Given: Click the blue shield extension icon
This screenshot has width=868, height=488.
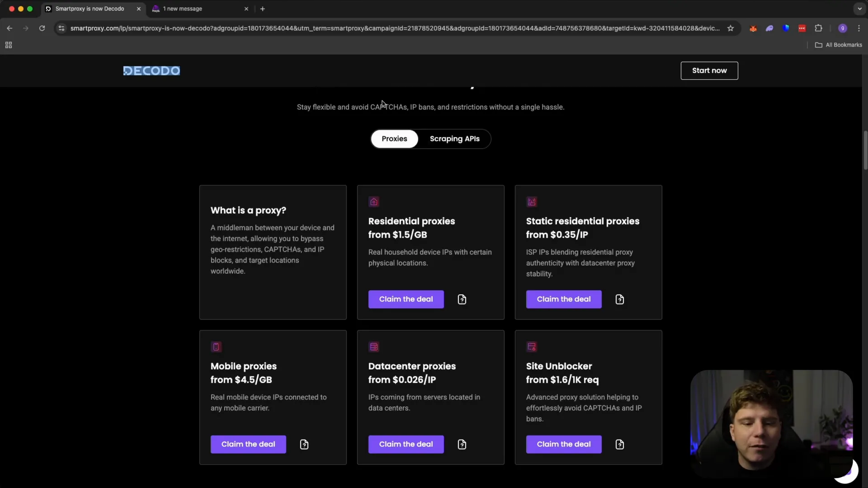Looking at the screenshot, I should point(786,28).
